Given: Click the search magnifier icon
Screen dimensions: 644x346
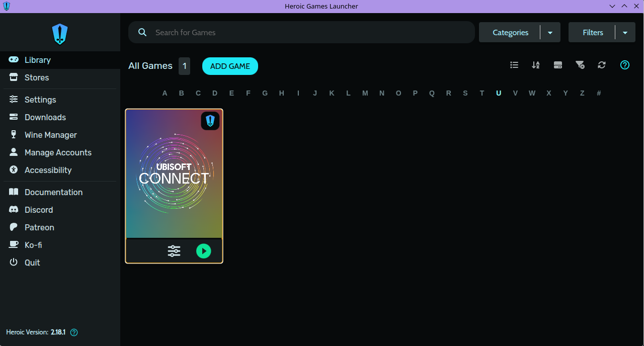Looking at the screenshot, I should coord(142,32).
